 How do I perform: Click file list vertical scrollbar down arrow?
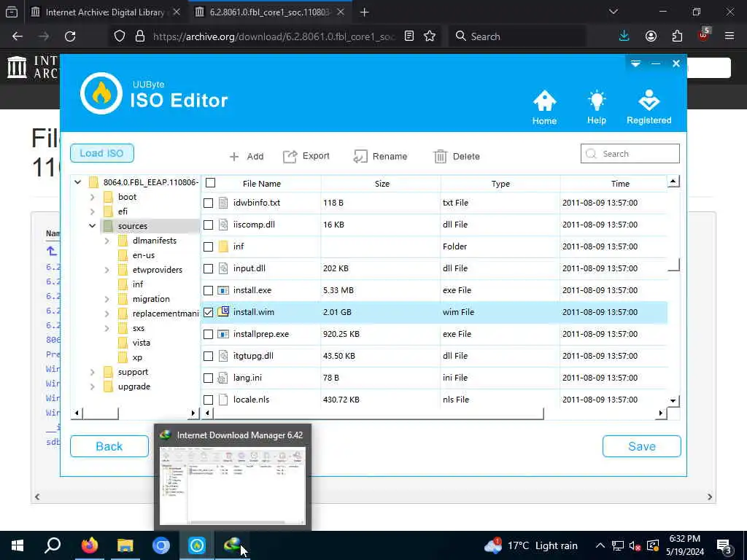[x=673, y=400]
